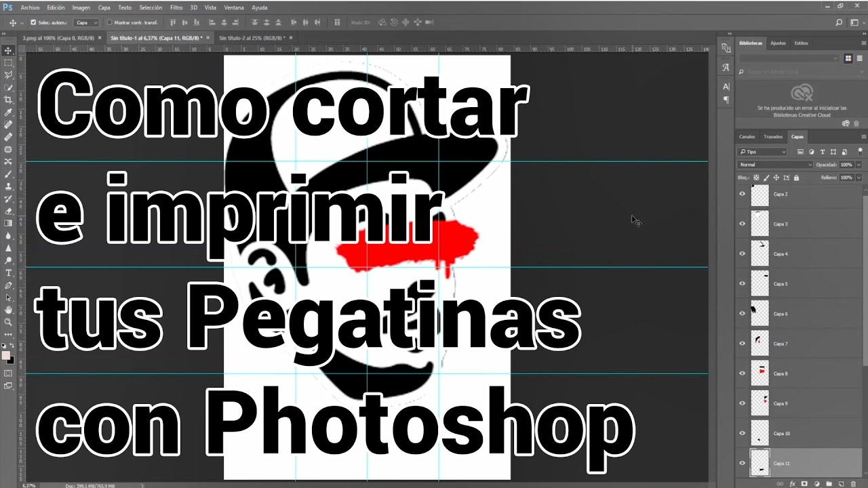Hide Capa 7 layer visibility
The width and height of the screenshot is (868, 488).
coord(742,344)
